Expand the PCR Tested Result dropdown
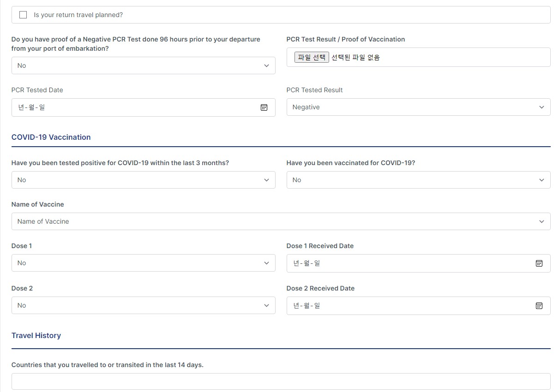Image resolution: width=559 pixels, height=392 pixels. click(419, 107)
